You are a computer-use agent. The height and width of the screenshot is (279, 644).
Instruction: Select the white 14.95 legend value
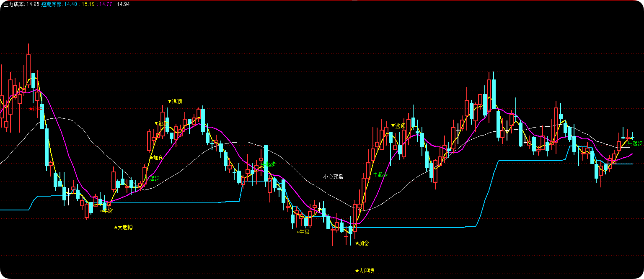coord(33,4)
